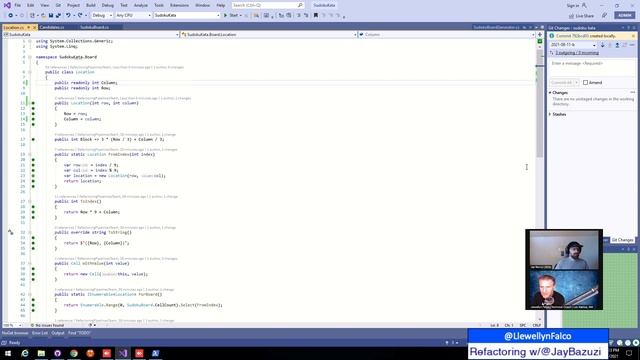This screenshot has width=640, height=360.
Task: Open the Build menu
Action: pos(91,5)
